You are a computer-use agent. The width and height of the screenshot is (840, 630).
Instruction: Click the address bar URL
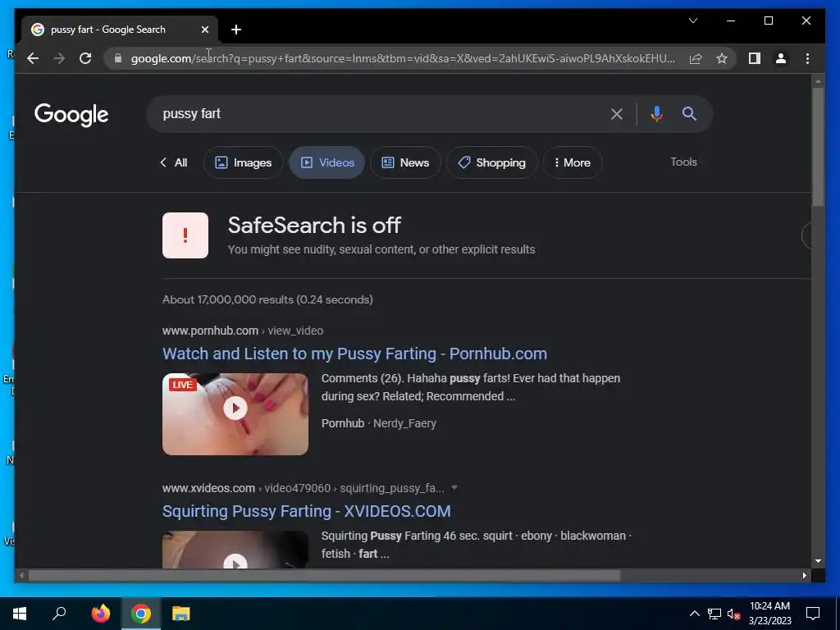point(403,58)
